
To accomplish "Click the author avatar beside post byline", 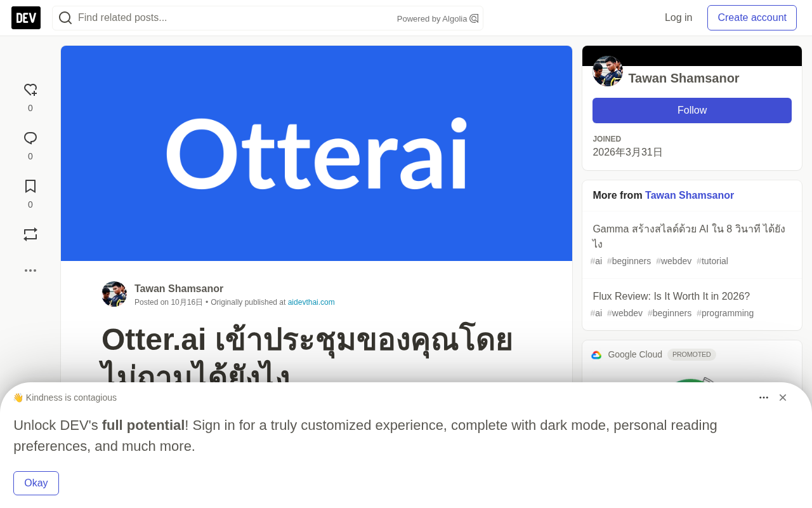I will 114,294.
